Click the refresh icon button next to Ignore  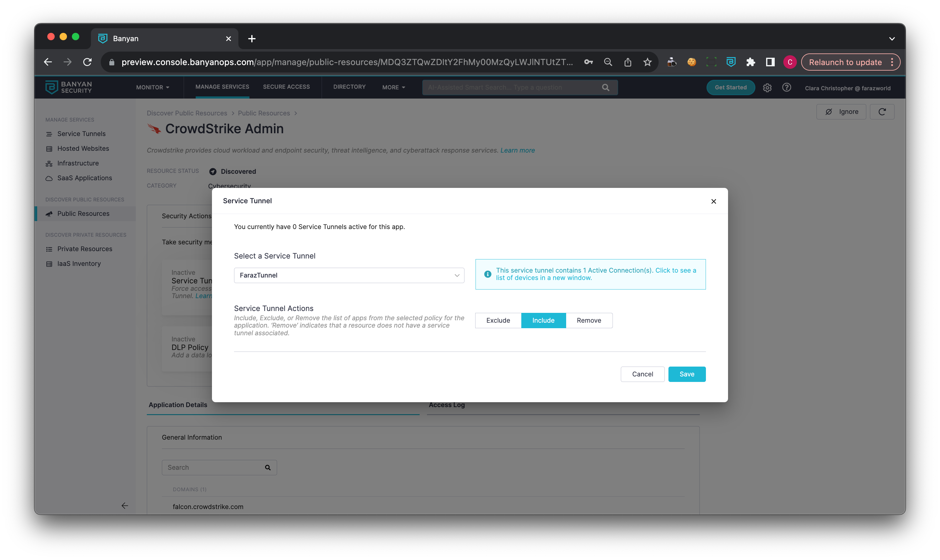[882, 112]
